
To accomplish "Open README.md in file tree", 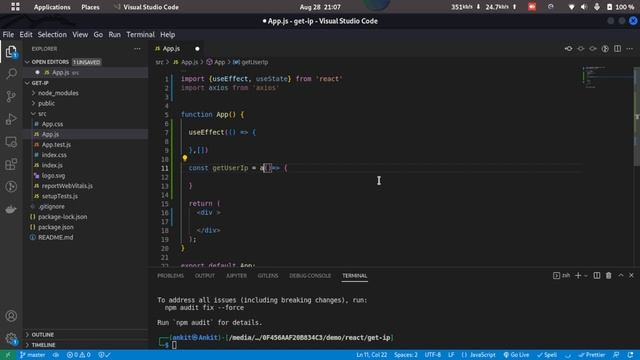I will 56,237.
